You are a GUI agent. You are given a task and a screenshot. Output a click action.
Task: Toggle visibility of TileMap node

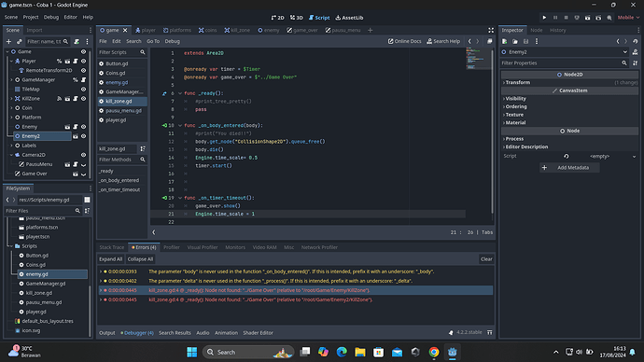(83, 89)
